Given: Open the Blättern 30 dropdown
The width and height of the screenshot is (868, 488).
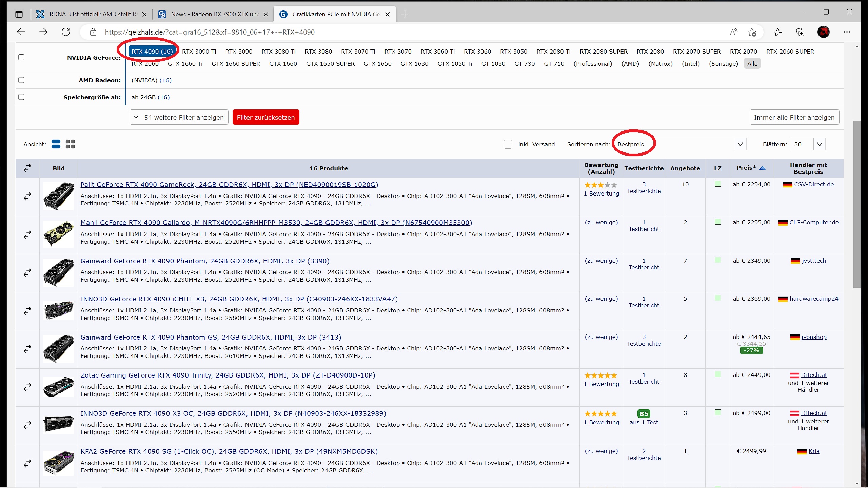Looking at the screenshot, I should pos(807,144).
